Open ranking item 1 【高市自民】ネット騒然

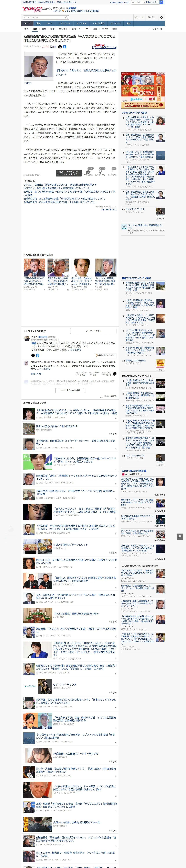(x=140, y=122)
